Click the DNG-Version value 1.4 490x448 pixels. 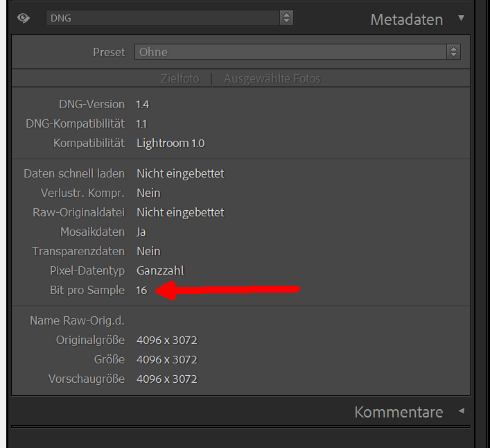click(x=143, y=104)
